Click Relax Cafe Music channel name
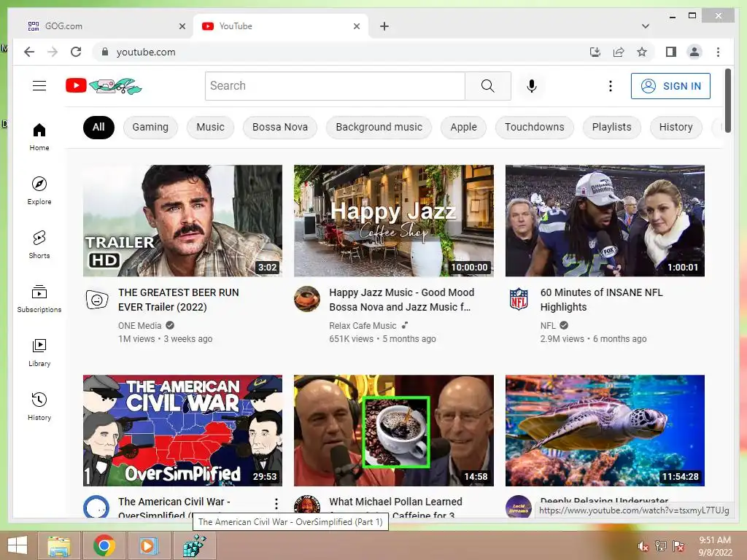747x560 pixels. 363,326
